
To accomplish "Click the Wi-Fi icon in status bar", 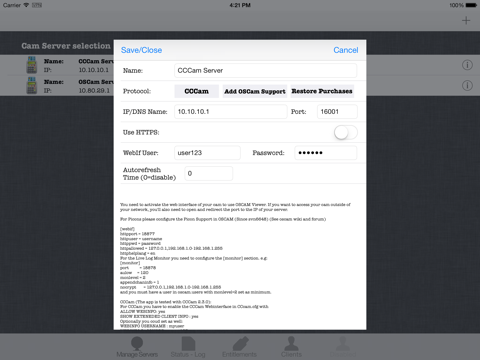I will coord(26,5).
